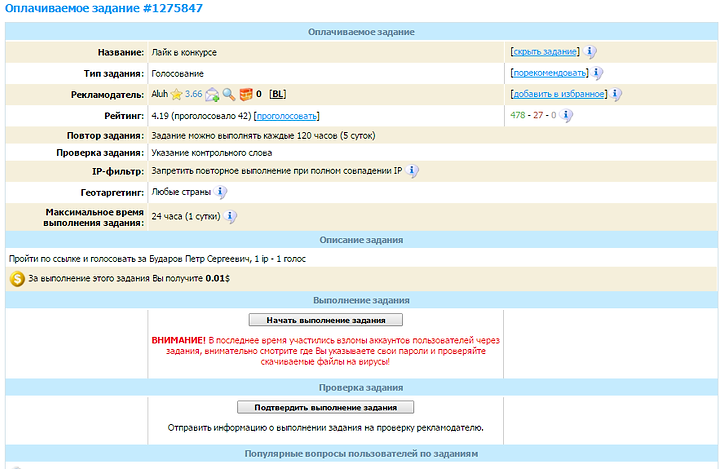Click the green count 478
The image size is (720, 469).
pyautogui.click(x=518, y=115)
